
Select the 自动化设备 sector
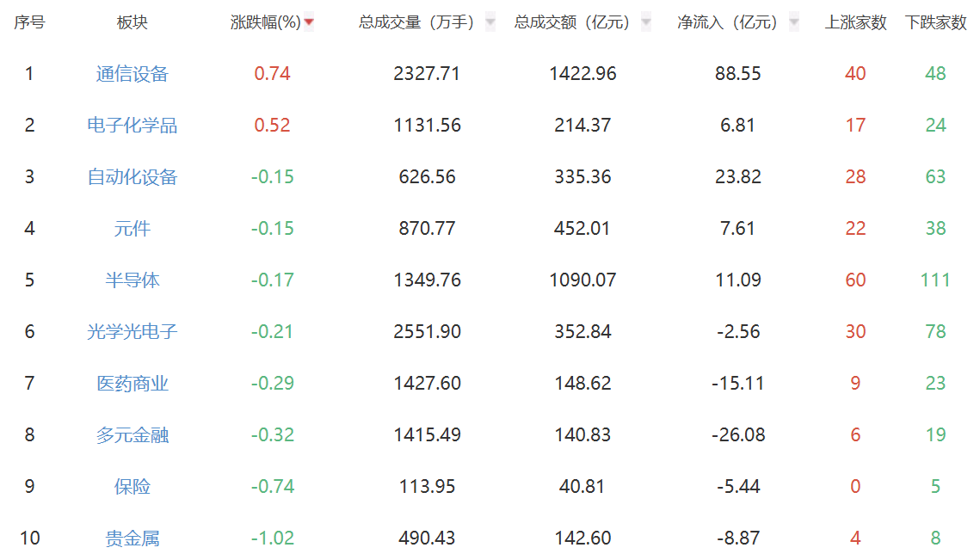pyautogui.click(x=133, y=177)
